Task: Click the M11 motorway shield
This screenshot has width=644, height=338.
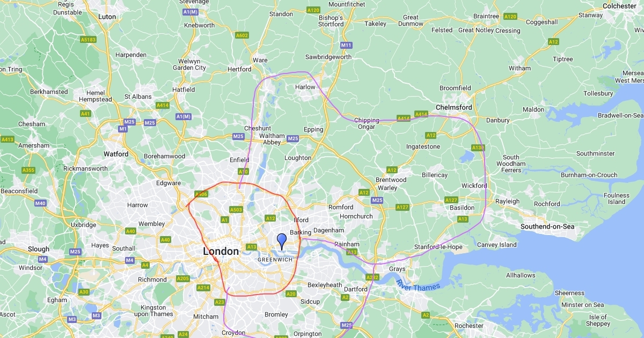Action: click(x=346, y=46)
